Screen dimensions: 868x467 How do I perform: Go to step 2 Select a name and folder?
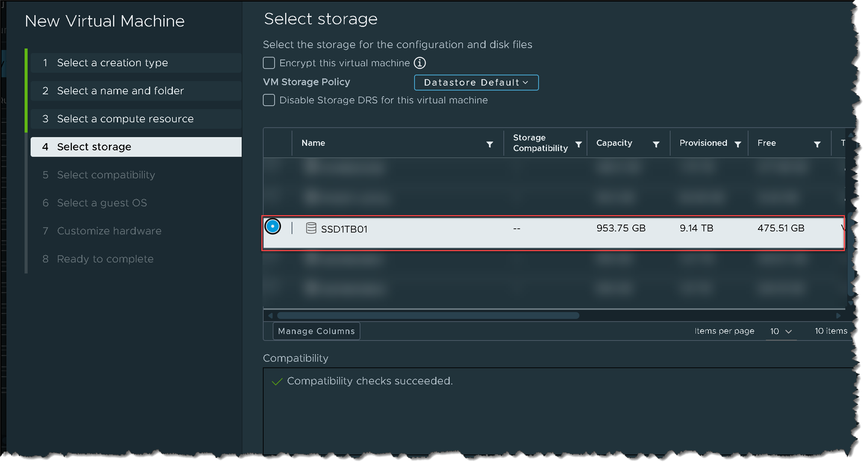(x=120, y=91)
